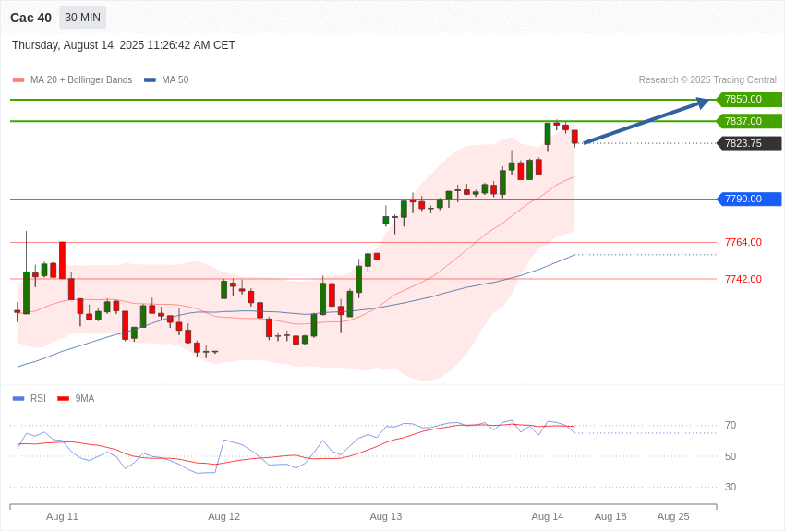Screen dimensions: 785x532
Task: Click the MA 50 legend swatch
Action: pos(151,80)
